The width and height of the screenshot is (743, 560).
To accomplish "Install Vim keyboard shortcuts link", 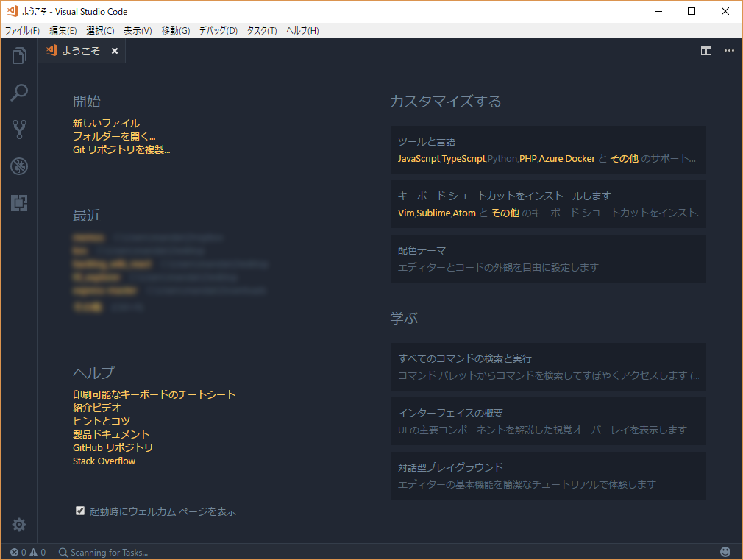I will pos(406,213).
